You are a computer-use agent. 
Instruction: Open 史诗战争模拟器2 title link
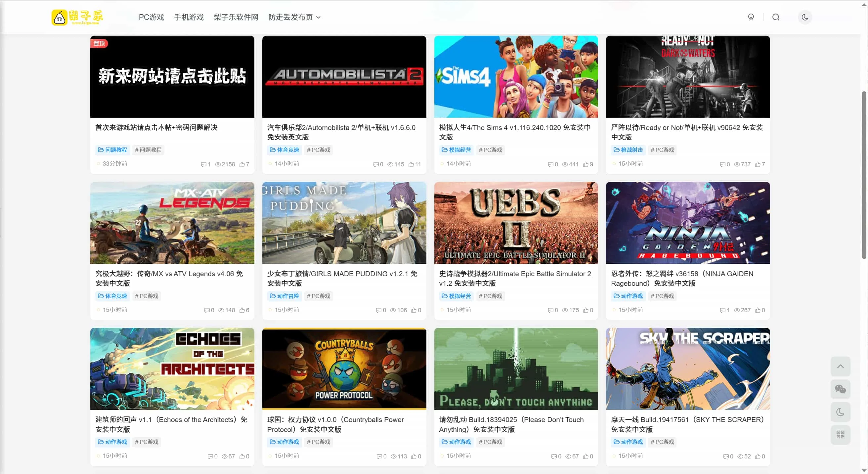tap(515, 278)
